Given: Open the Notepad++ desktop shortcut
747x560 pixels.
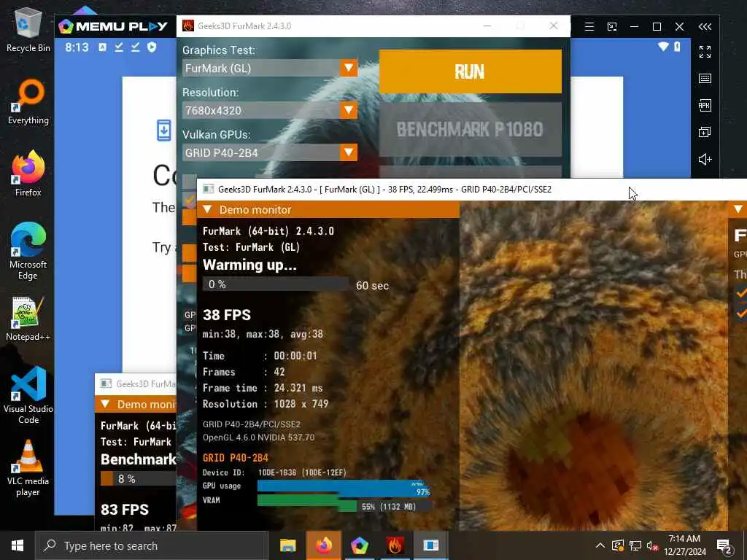Looking at the screenshot, I should pyautogui.click(x=28, y=319).
